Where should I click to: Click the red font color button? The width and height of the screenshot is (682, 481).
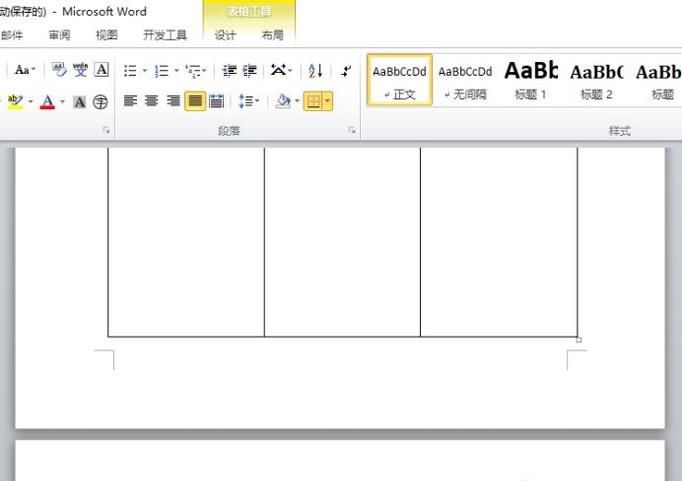(47, 102)
